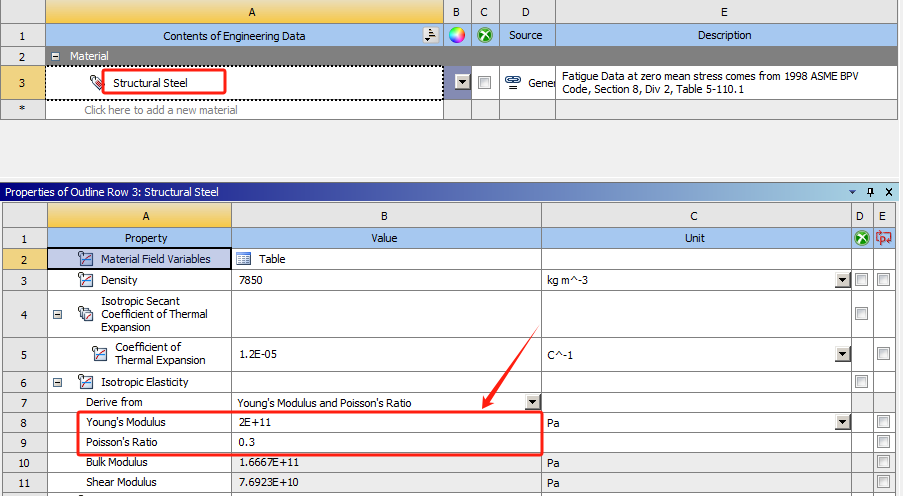
Task: Open the Derive from dropdown
Action: point(533,402)
